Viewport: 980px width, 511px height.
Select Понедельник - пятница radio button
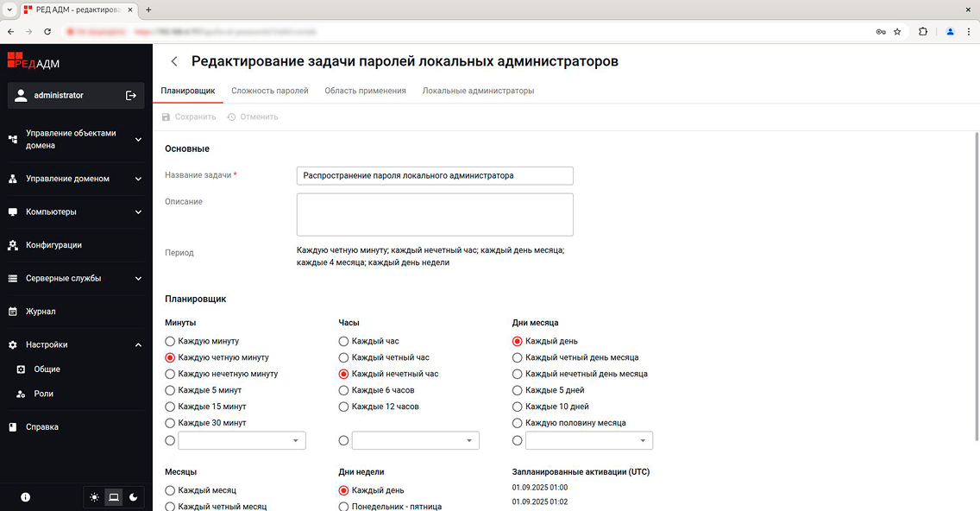[x=343, y=507]
